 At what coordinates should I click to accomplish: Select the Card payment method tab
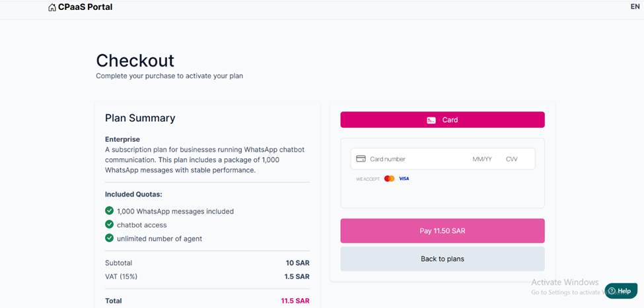coord(442,120)
